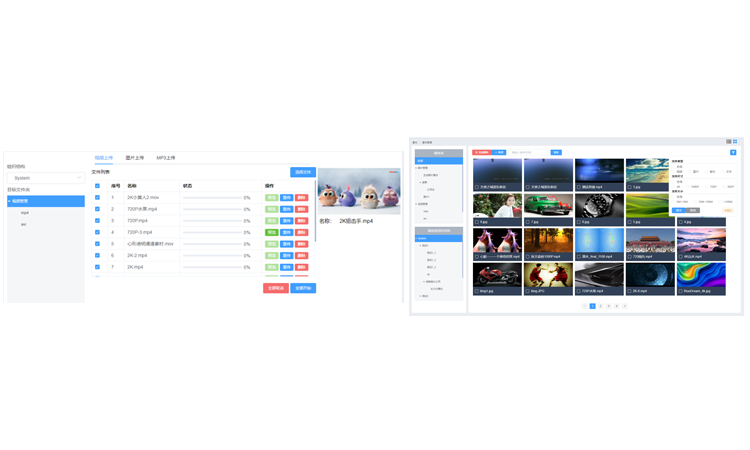Open the green vintage car thumbnail

point(548,208)
